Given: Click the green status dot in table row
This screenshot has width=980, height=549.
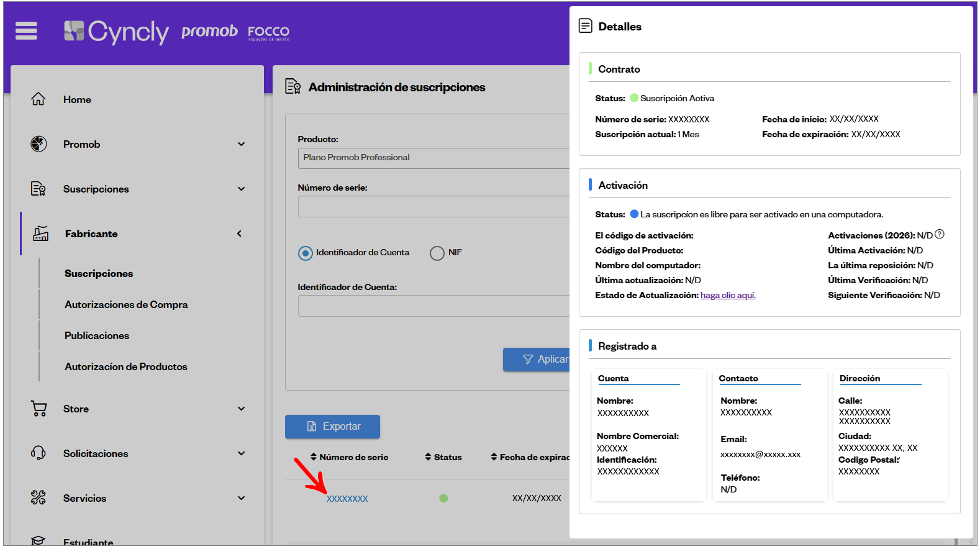Looking at the screenshot, I should point(443,498).
